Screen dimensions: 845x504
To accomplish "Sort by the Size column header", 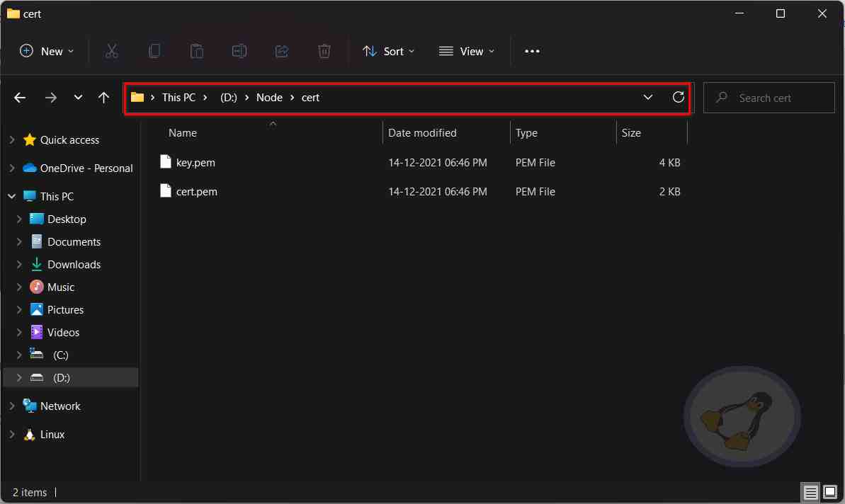I will pos(631,132).
